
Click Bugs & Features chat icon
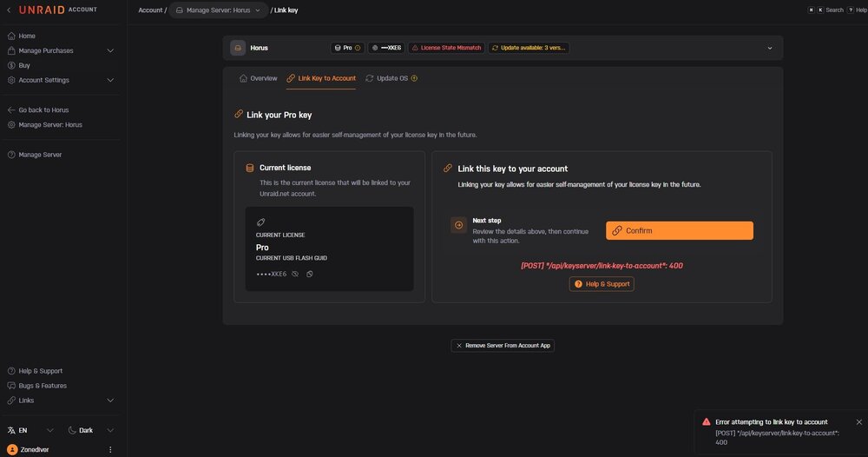point(11,386)
